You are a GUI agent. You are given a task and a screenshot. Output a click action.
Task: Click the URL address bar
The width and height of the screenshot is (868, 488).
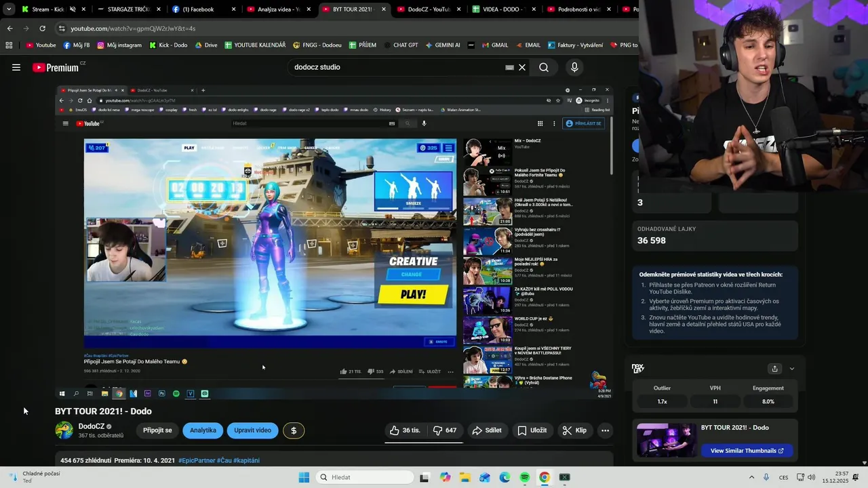coord(346,28)
